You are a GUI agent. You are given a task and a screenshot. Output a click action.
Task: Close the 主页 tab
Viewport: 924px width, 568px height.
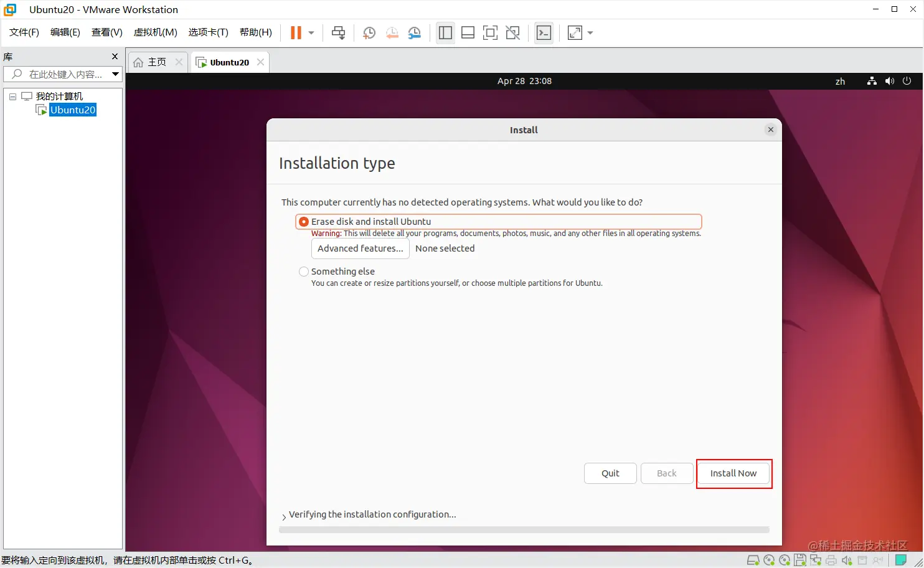179,62
